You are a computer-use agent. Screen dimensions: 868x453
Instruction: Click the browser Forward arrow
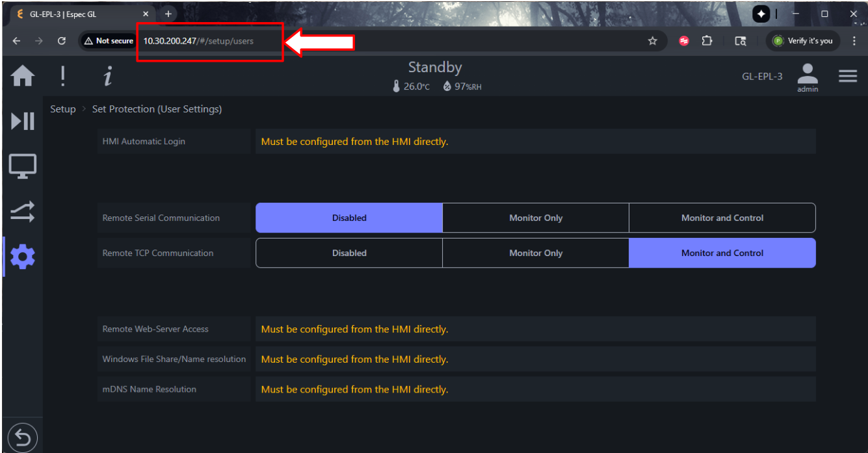[x=38, y=41]
